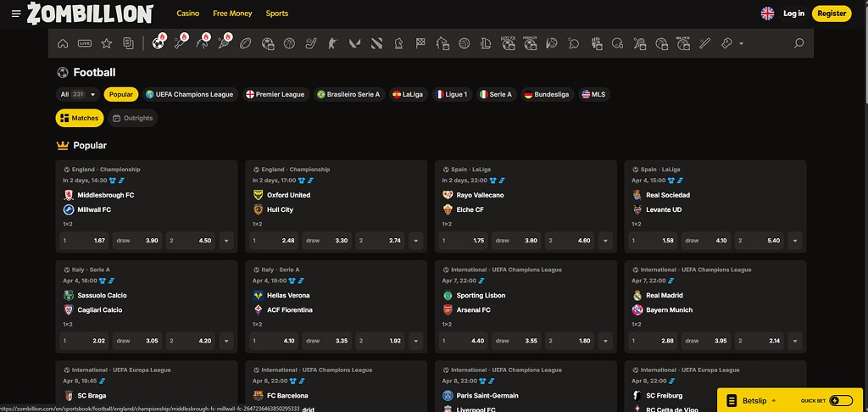Expand more markets for Middlesbrough FC match
The image size is (868, 412).
(226, 241)
